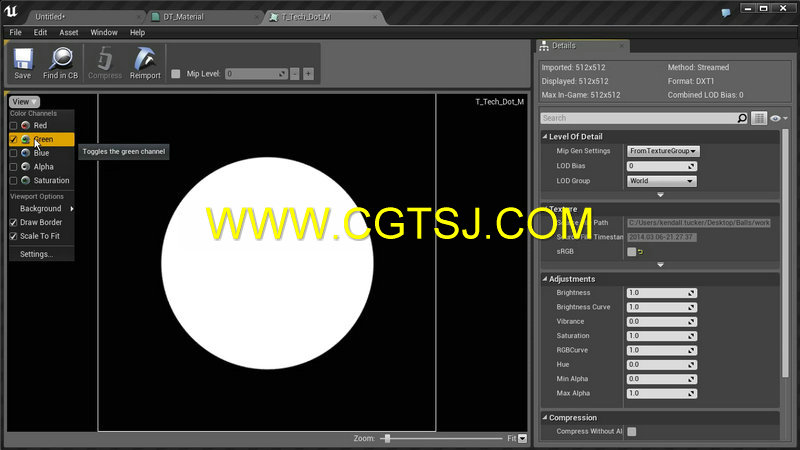Click the Max Alpha value field
800x450 pixels.
point(662,393)
